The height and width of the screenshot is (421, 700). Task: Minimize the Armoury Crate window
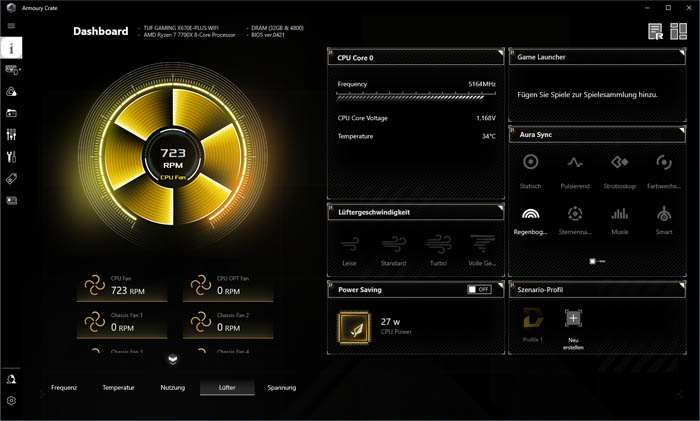(648, 8)
